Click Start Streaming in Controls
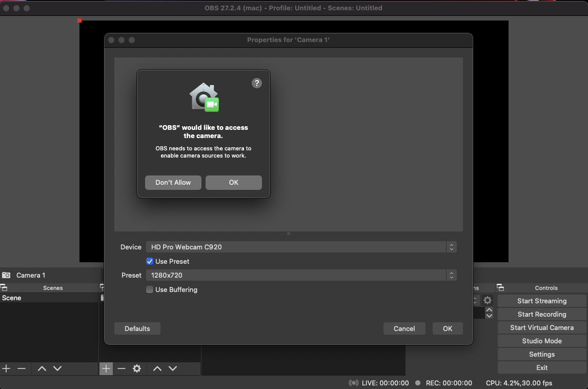Screen dimensions: 588x389 coord(542,301)
